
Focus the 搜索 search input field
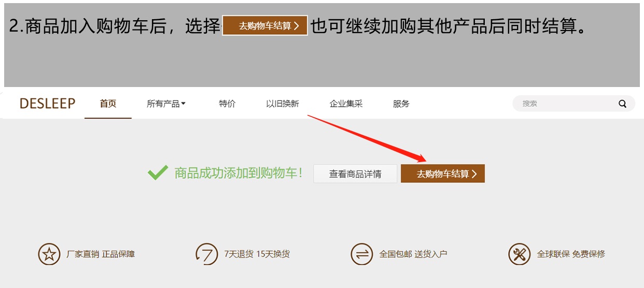(x=565, y=104)
